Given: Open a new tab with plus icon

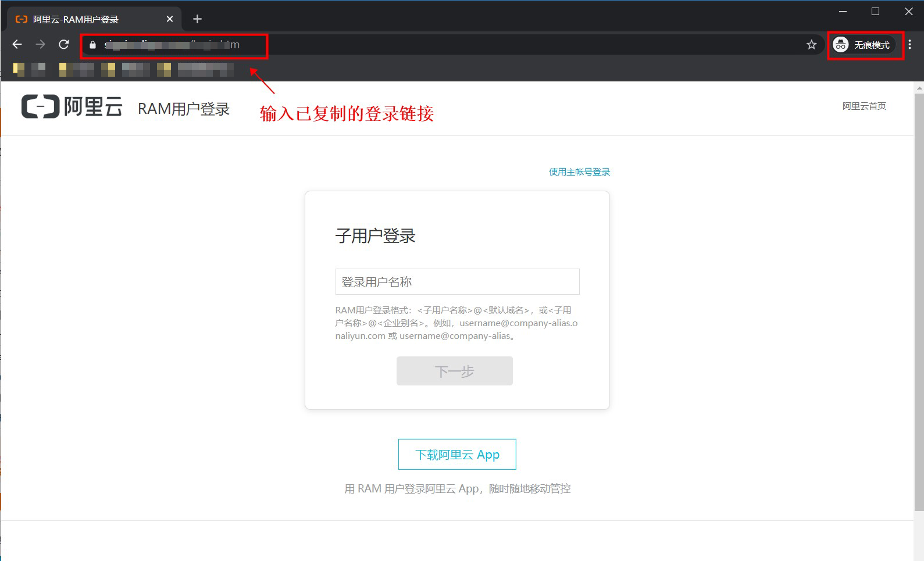Looking at the screenshot, I should coord(197,19).
